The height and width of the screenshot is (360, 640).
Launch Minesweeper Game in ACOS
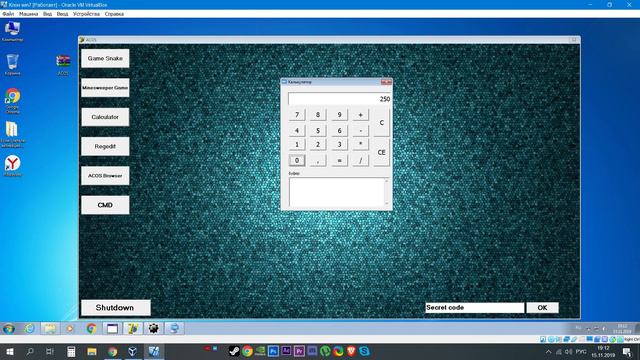click(105, 88)
